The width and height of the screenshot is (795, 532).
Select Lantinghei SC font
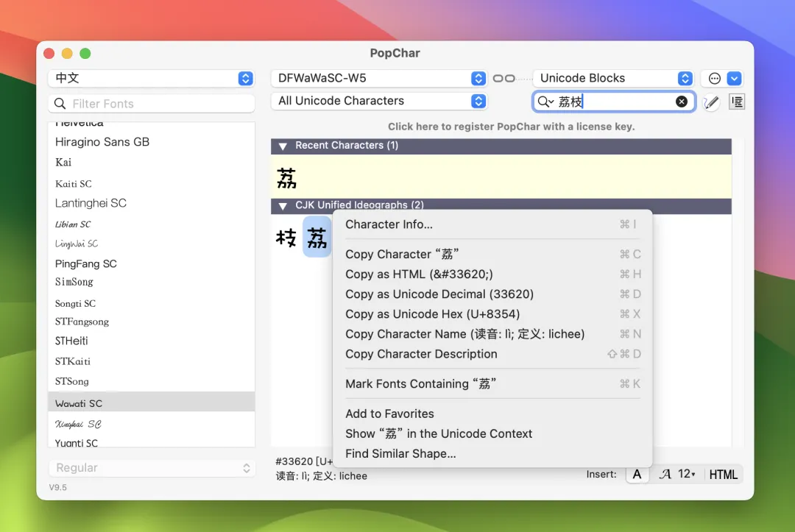[x=151, y=203]
